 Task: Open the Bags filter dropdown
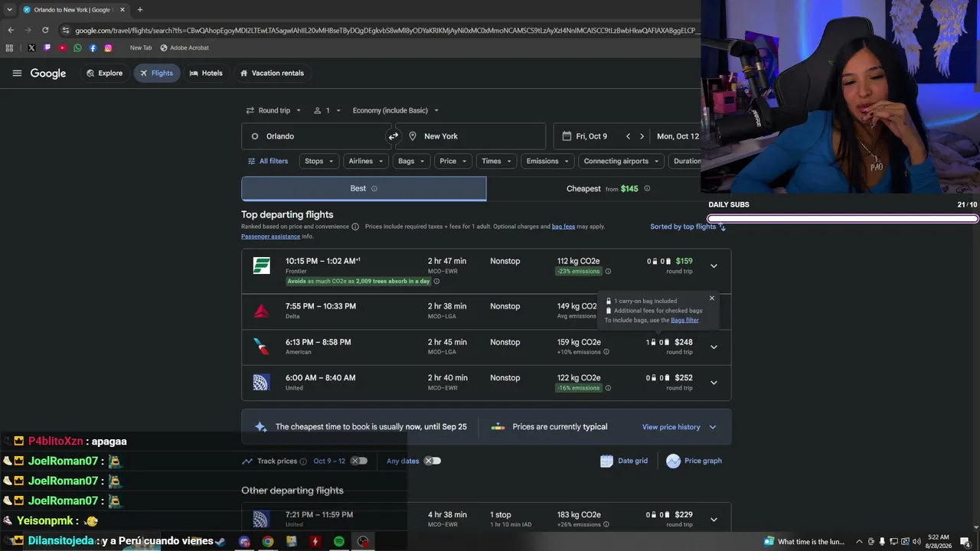tap(412, 161)
